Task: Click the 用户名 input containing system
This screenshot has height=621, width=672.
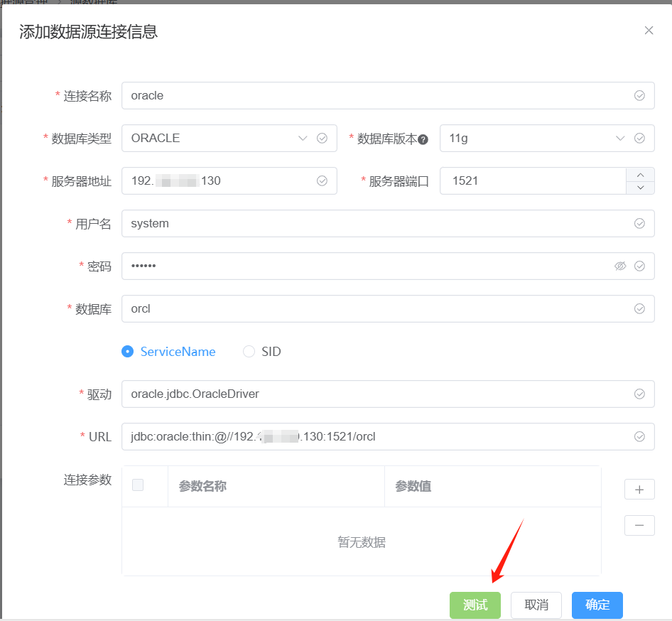Action: click(x=388, y=223)
